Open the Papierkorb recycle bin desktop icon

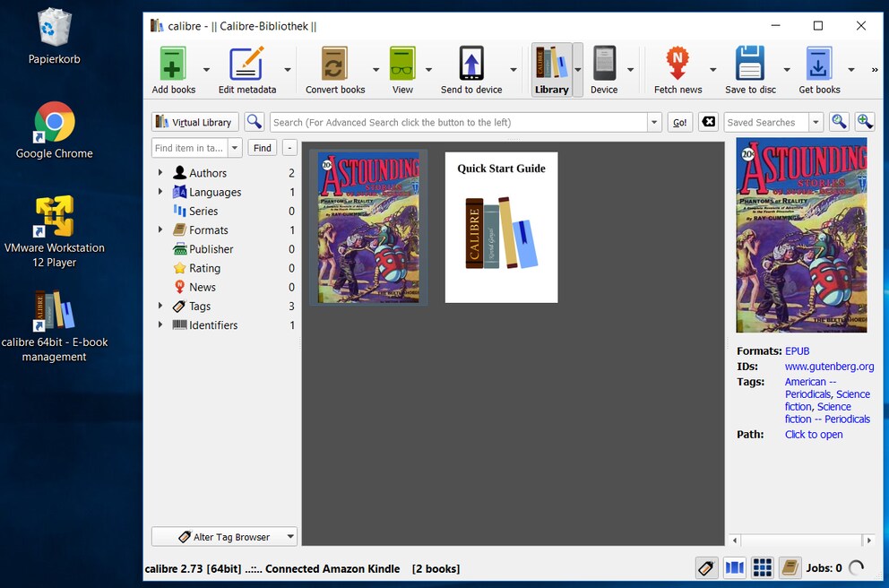click(55, 36)
